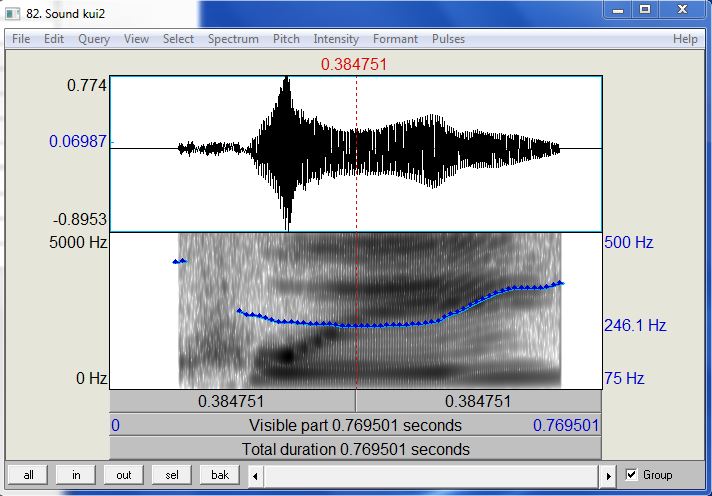The image size is (712, 496).
Task: Click the scrollbar right arrow
Action: pos(608,476)
